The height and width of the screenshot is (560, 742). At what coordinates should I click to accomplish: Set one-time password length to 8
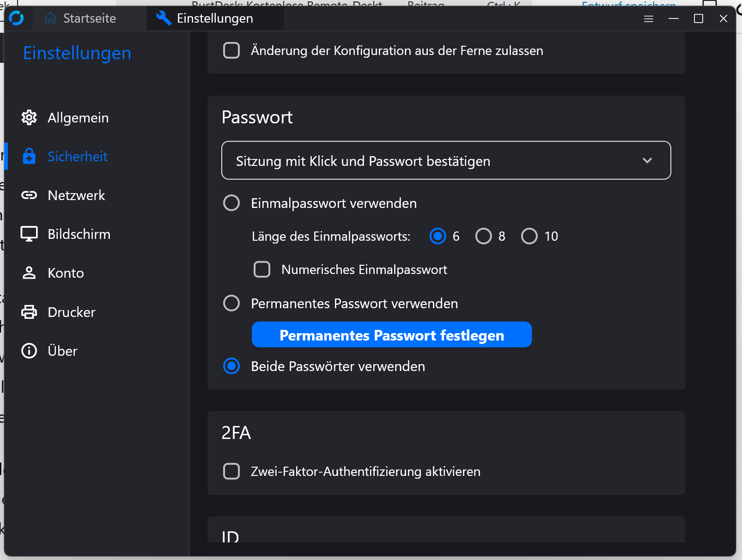(x=483, y=236)
